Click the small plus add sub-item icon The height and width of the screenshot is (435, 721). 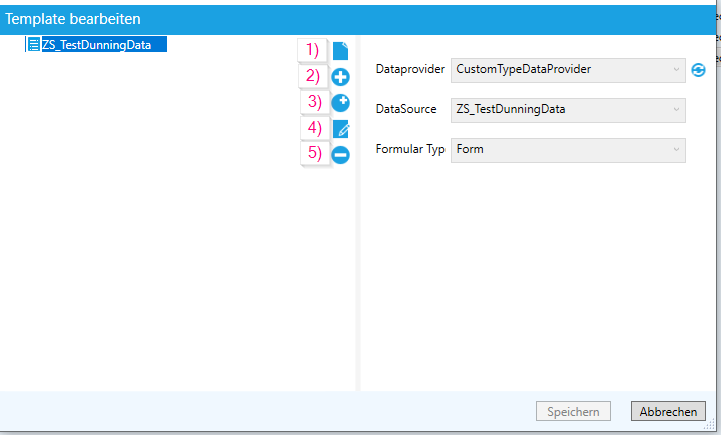(x=340, y=103)
